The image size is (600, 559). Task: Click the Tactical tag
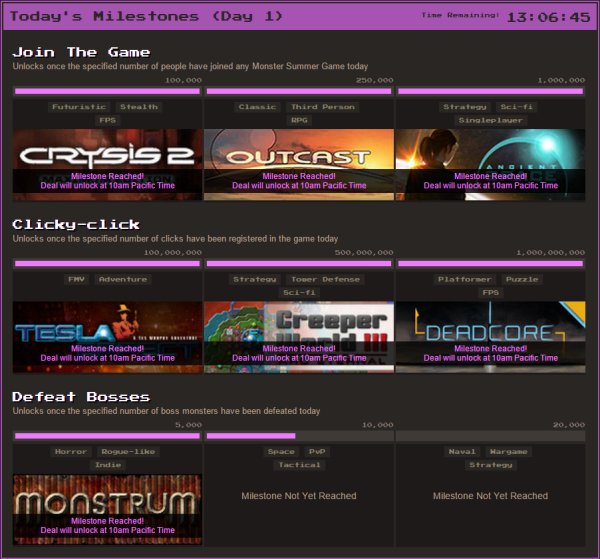(299, 465)
